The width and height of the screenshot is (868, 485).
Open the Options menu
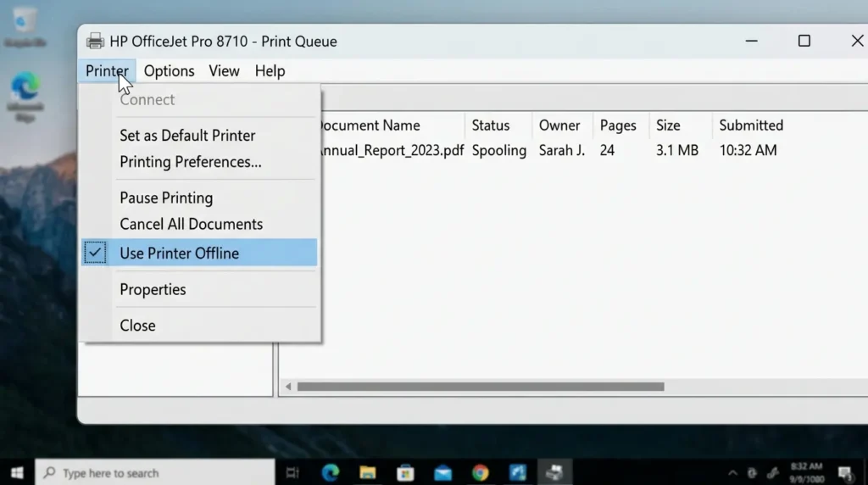coord(169,71)
